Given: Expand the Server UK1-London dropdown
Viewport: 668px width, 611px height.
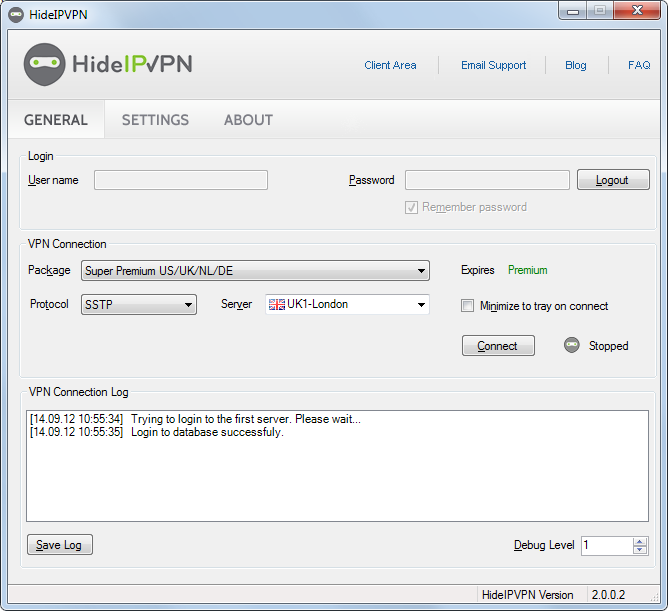Looking at the screenshot, I should pos(347,304).
